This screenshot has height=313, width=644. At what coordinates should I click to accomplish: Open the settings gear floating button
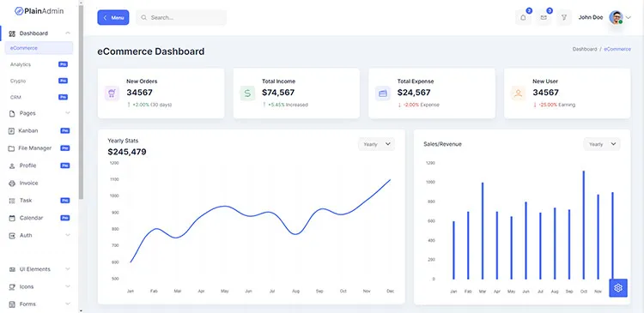[618, 288]
